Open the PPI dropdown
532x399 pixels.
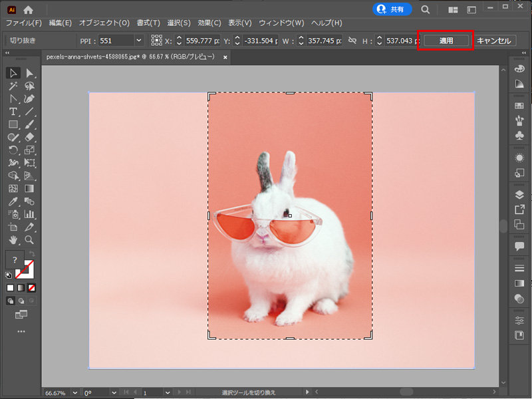tap(138, 41)
